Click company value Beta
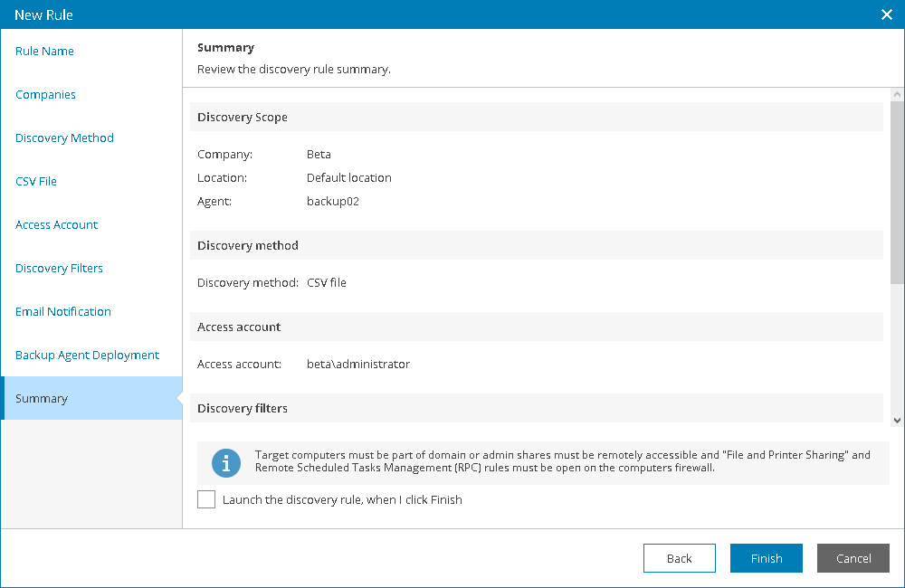 (319, 154)
